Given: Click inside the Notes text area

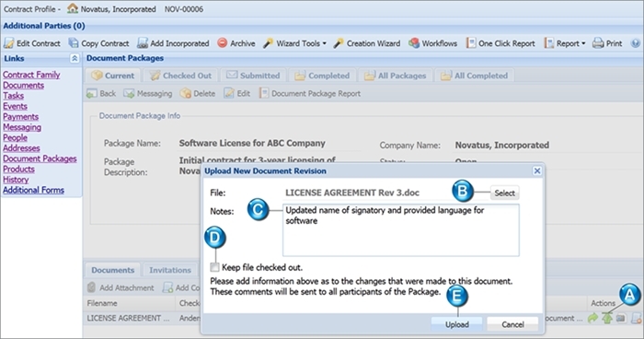Looking at the screenshot, I should pyautogui.click(x=401, y=230).
